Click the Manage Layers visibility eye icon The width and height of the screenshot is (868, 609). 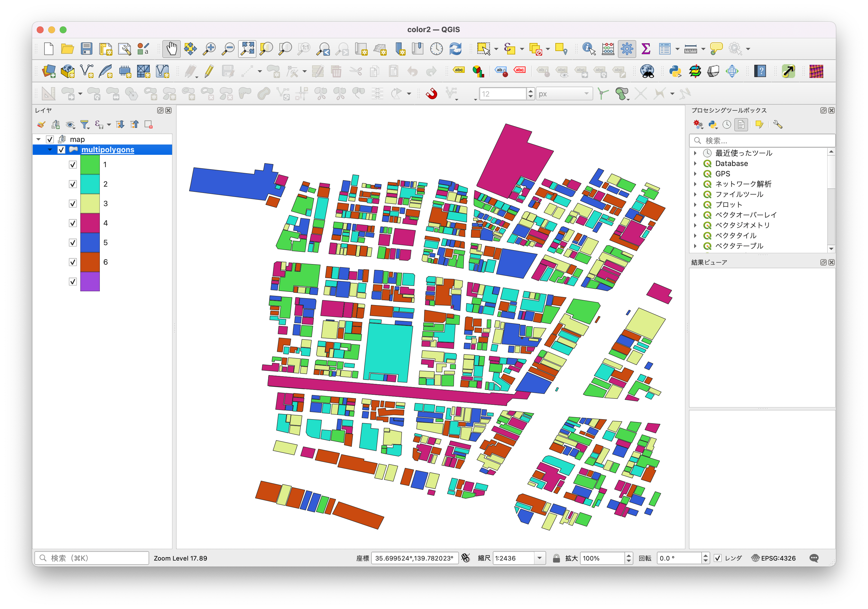(70, 124)
